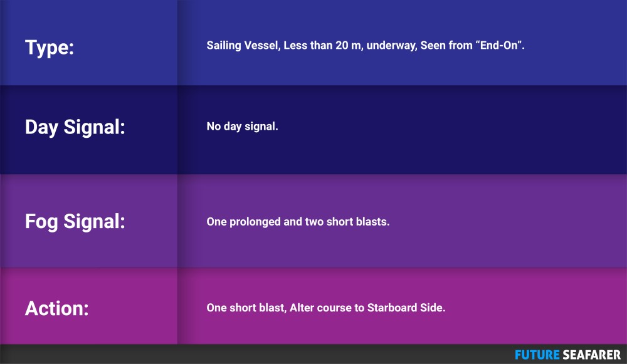The image size is (627, 364).
Task: Open the FUTURE SEAFARER logo
Action: 568,355
